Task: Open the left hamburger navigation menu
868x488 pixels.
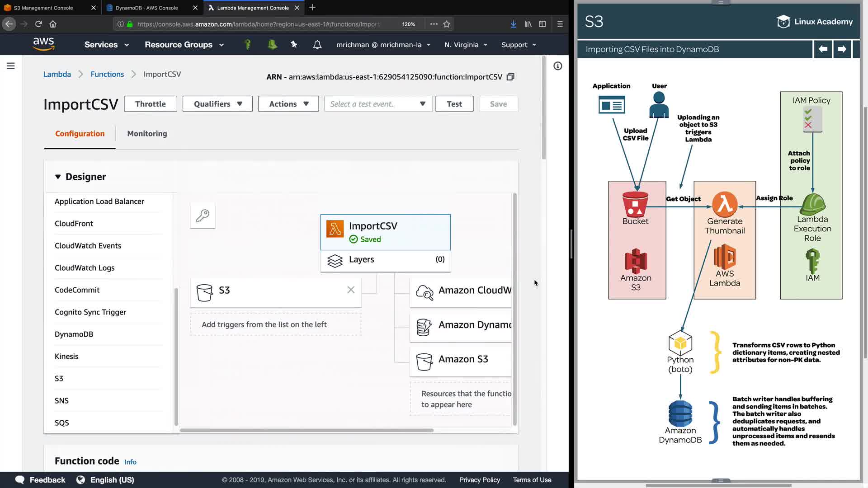Action: click(x=11, y=66)
